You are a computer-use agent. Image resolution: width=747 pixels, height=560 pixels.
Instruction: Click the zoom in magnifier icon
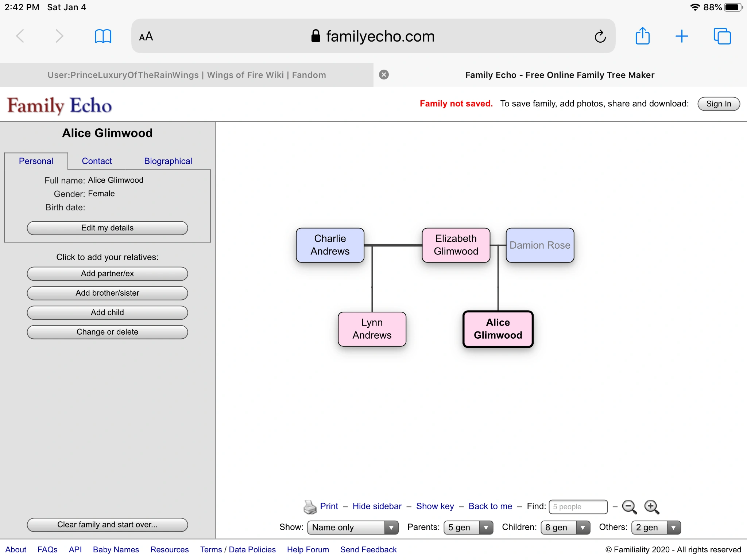(651, 507)
